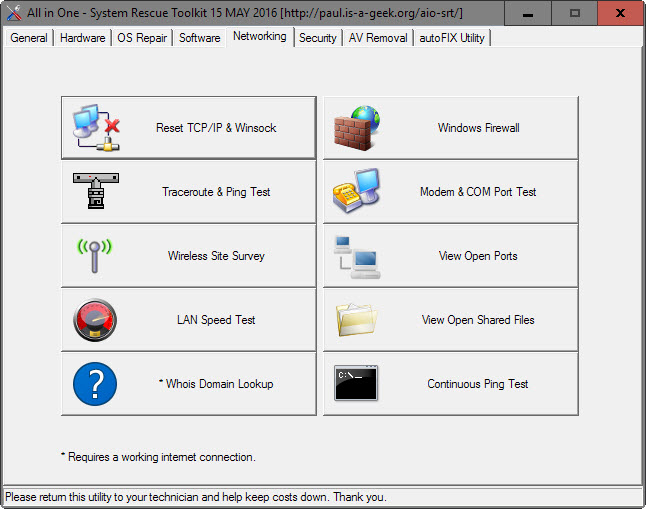The image size is (646, 509).
Task: Click the shared folder icon
Action: click(357, 320)
